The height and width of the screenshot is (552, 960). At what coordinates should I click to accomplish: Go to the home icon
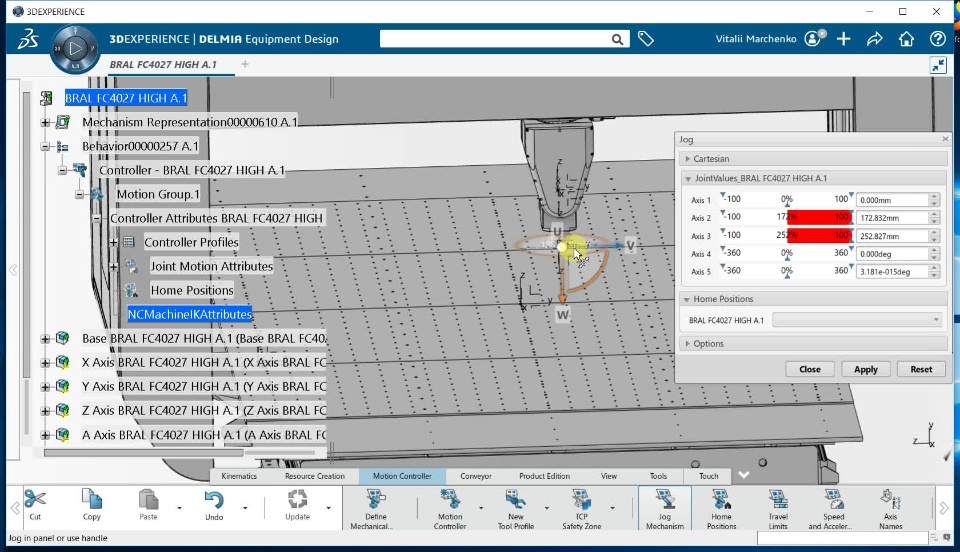pos(906,39)
